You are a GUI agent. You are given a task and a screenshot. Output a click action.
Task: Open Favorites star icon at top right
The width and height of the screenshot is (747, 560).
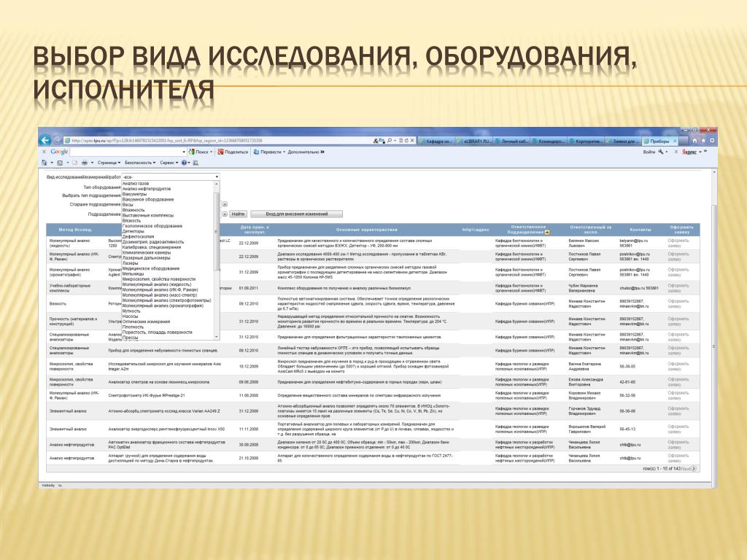(x=703, y=141)
